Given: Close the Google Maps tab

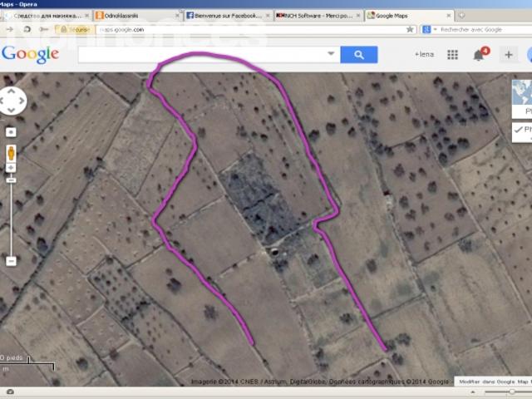Looking at the screenshot, I should 449,16.
